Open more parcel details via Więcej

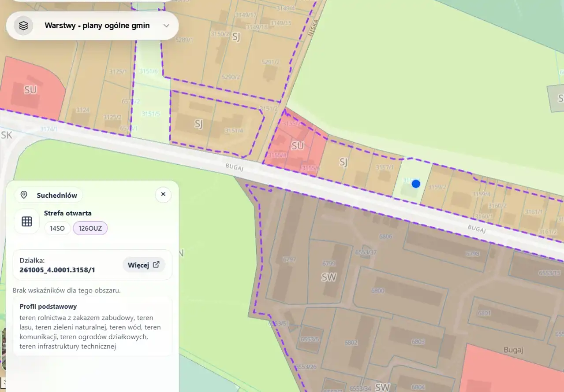pos(144,265)
